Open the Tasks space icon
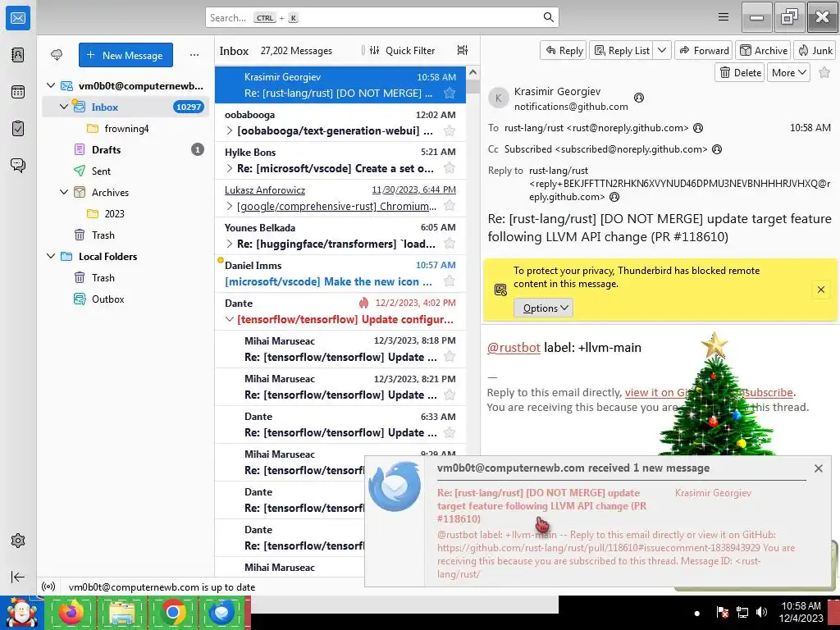840x630 pixels. [x=18, y=129]
